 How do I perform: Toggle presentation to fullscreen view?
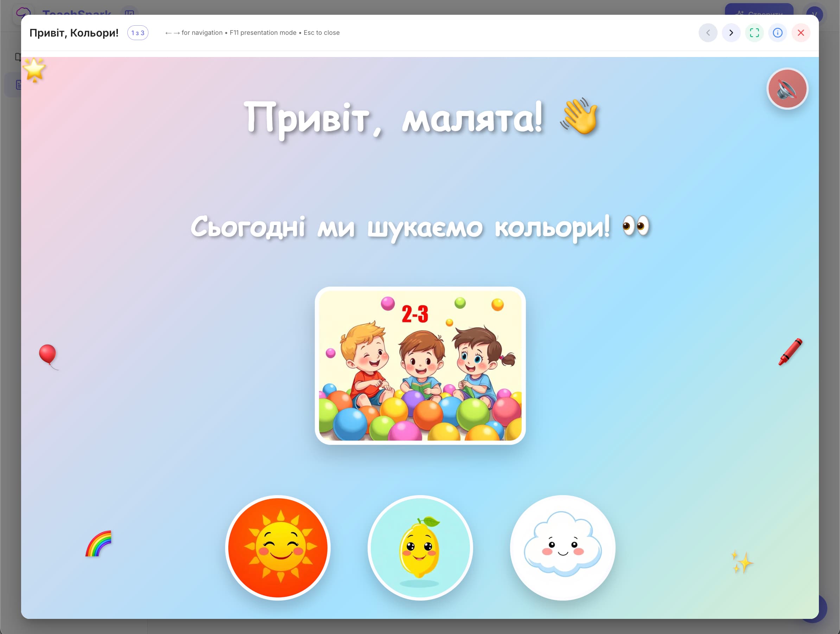coord(755,33)
